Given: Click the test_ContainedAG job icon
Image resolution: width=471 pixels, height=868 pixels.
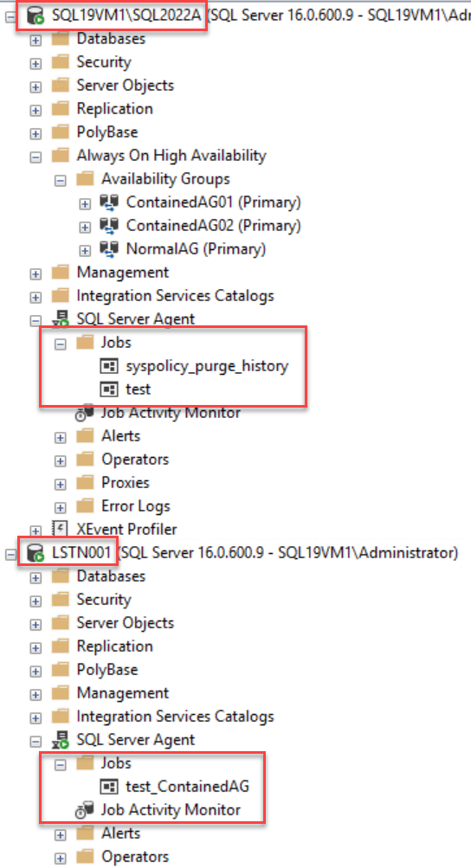Looking at the screenshot, I should coord(109,787).
